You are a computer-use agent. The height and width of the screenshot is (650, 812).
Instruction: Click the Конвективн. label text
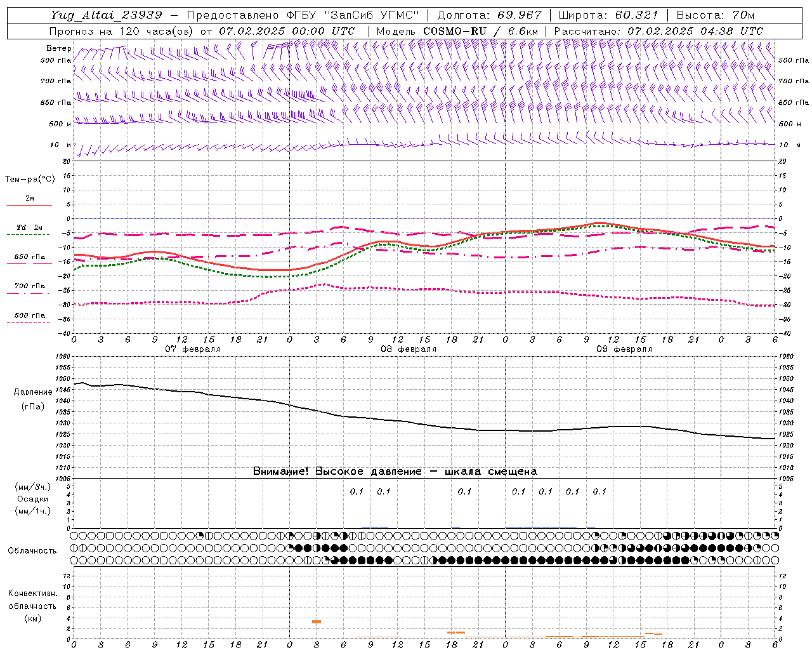(32, 594)
